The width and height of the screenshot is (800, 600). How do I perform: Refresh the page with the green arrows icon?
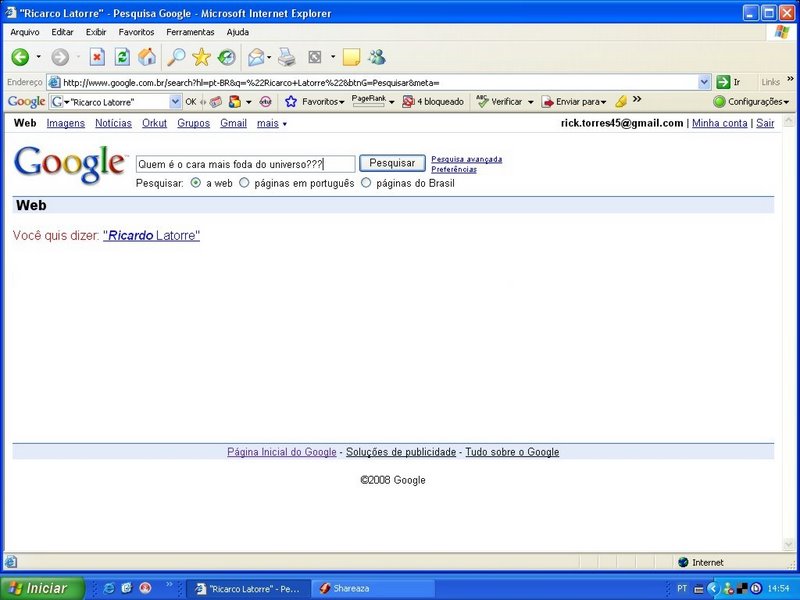[x=122, y=57]
